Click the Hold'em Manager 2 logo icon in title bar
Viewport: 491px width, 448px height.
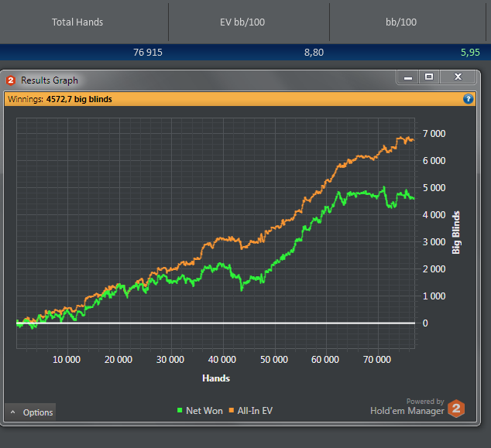pos(11,80)
